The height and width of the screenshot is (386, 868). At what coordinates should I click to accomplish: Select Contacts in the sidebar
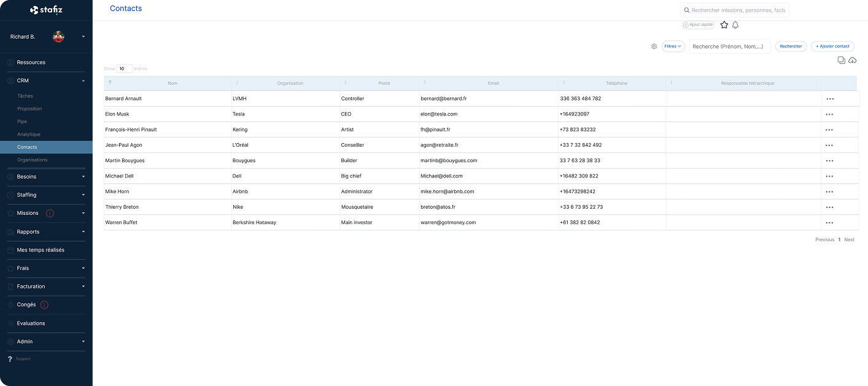(46, 147)
